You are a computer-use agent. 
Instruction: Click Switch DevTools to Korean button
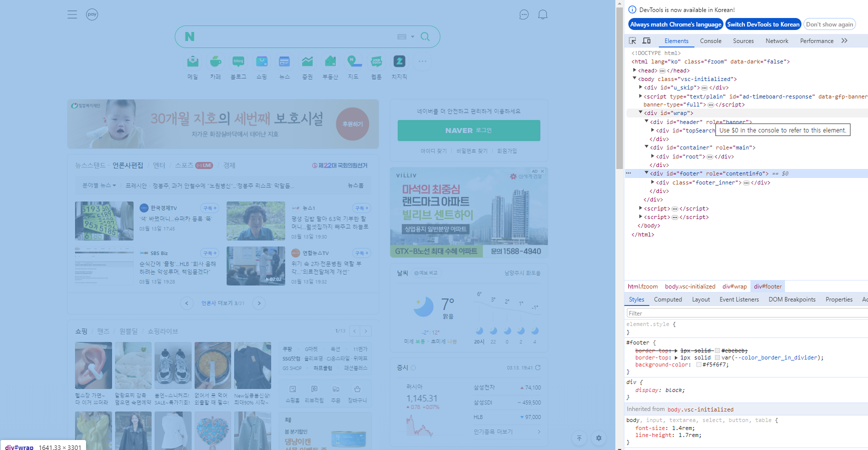point(763,24)
